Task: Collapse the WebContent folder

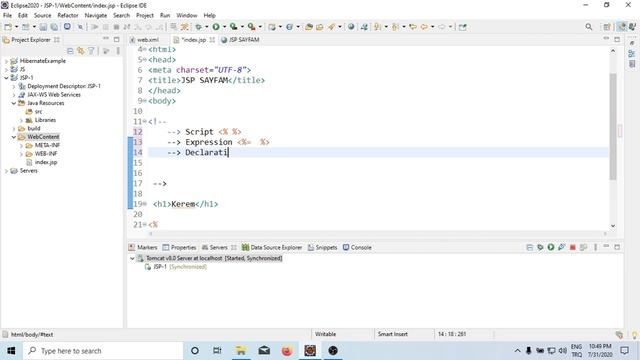Action: coord(13,137)
